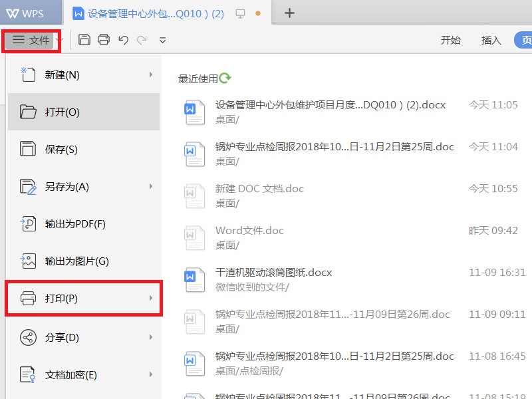532x399 pixels.
Task: Click document icon of 11-08 16:45 file
Action: (x=194, y=363)
